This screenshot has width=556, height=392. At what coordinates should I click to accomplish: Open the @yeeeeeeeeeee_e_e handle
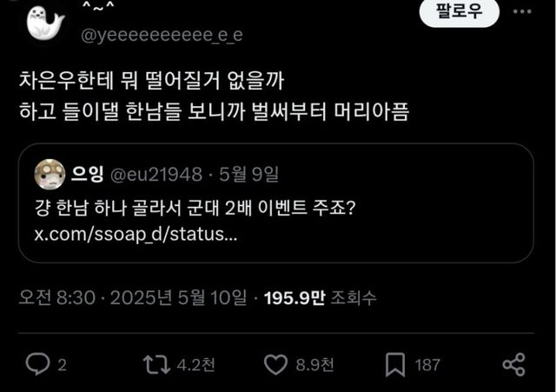coord(162,35)
